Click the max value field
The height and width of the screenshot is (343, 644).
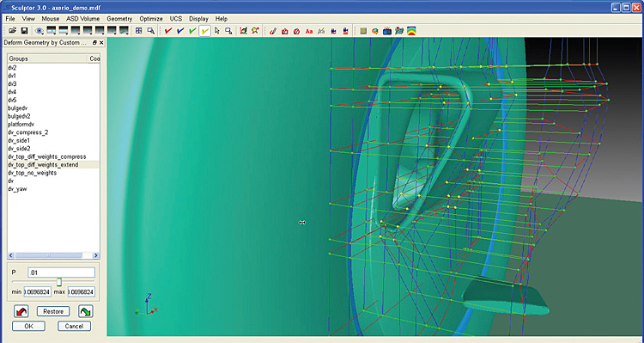click(82, 291)
